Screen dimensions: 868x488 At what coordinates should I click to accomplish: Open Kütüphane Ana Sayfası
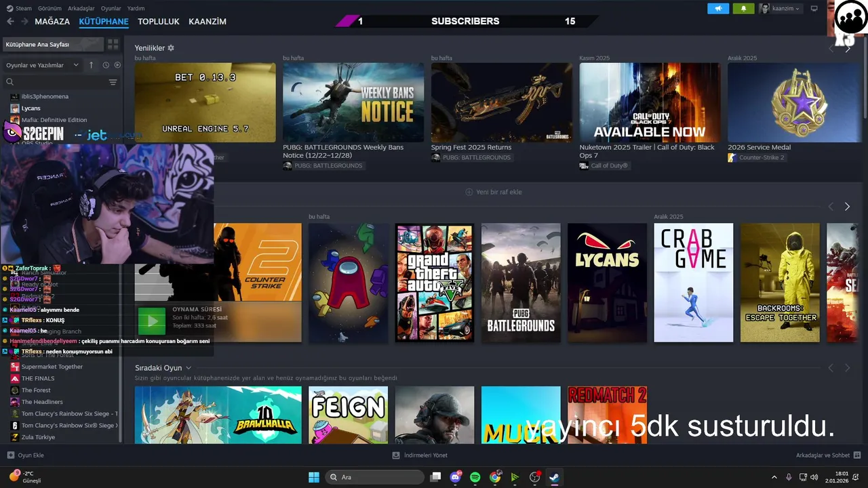[52, 44]
